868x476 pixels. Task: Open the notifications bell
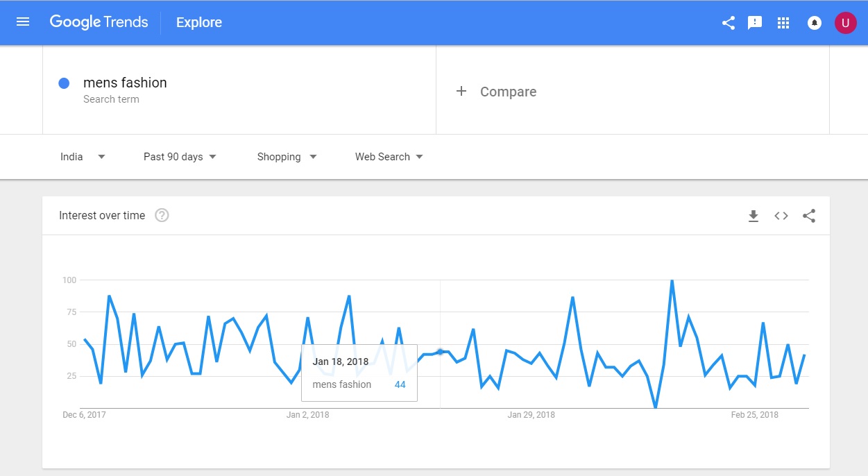point(815,23)
